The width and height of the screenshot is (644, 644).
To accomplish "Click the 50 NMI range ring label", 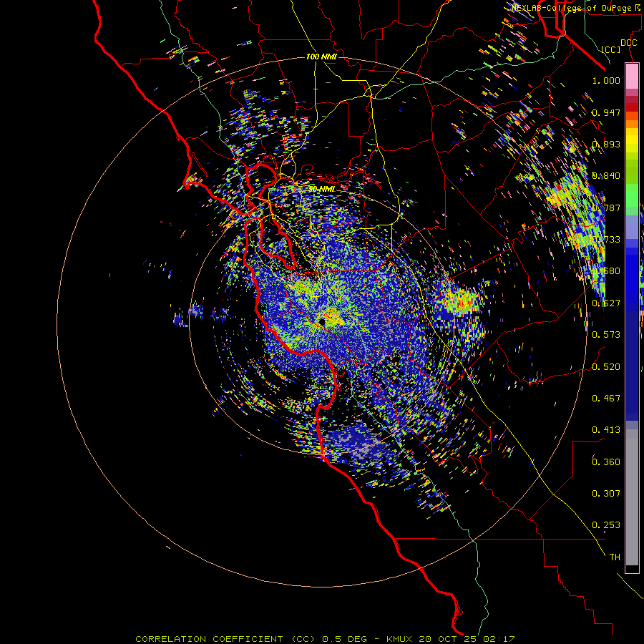I will 321,190.
